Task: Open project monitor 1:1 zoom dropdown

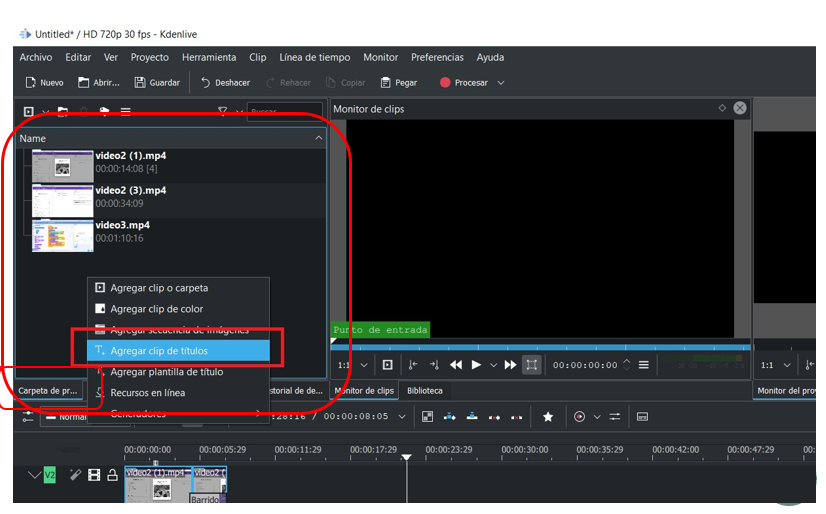Action: 775,365
